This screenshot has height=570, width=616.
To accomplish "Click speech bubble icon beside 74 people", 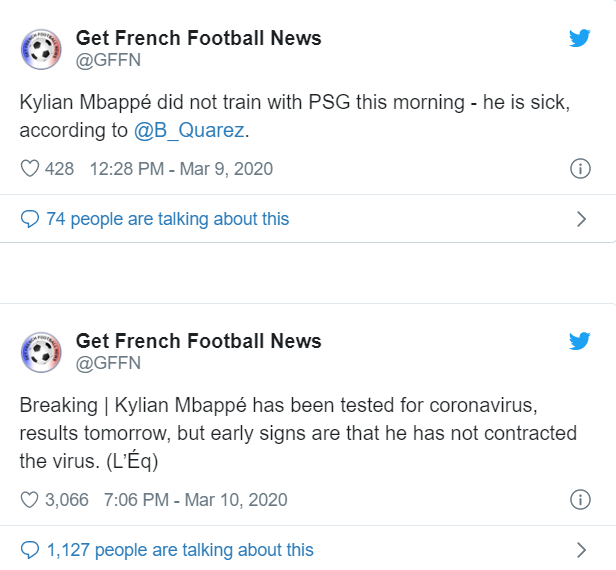I will click(x=30, y=219).
